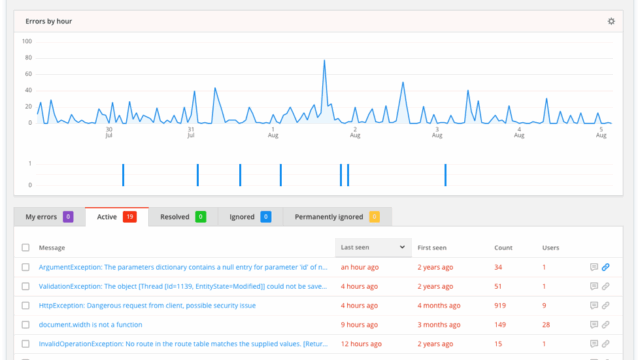This screenshot has height=360, width=640.
Task: Open the HttpException Dangerous request error link
Action: click(147, 305)
